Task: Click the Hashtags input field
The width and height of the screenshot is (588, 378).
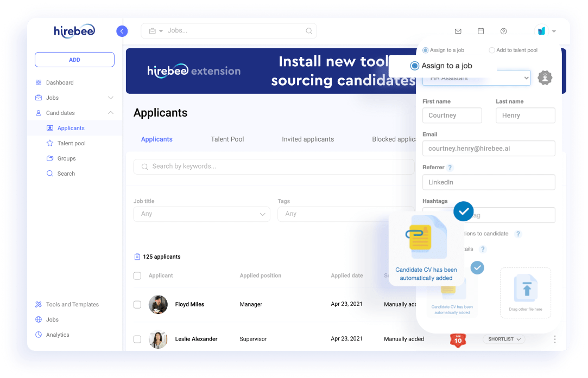Action: click(489, 215)
